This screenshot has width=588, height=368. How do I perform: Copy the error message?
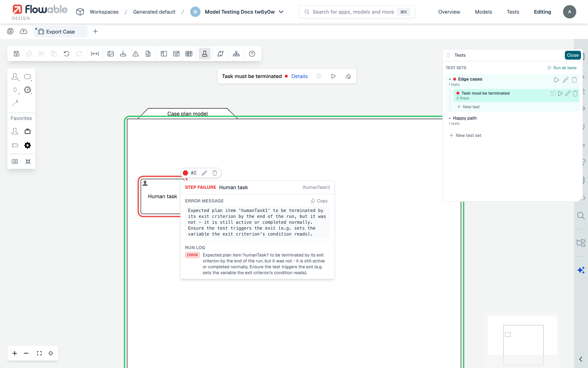(x=319, y=201)
